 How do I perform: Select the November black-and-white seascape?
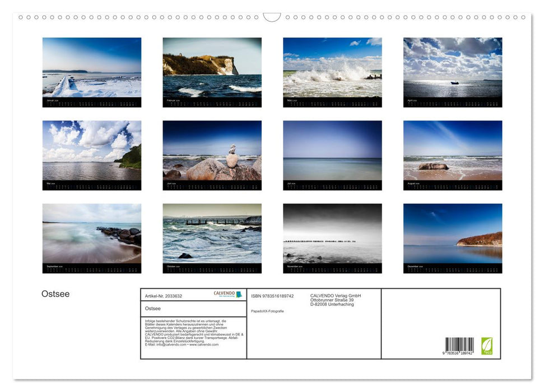pyautogui.click(x=333, y=238)
